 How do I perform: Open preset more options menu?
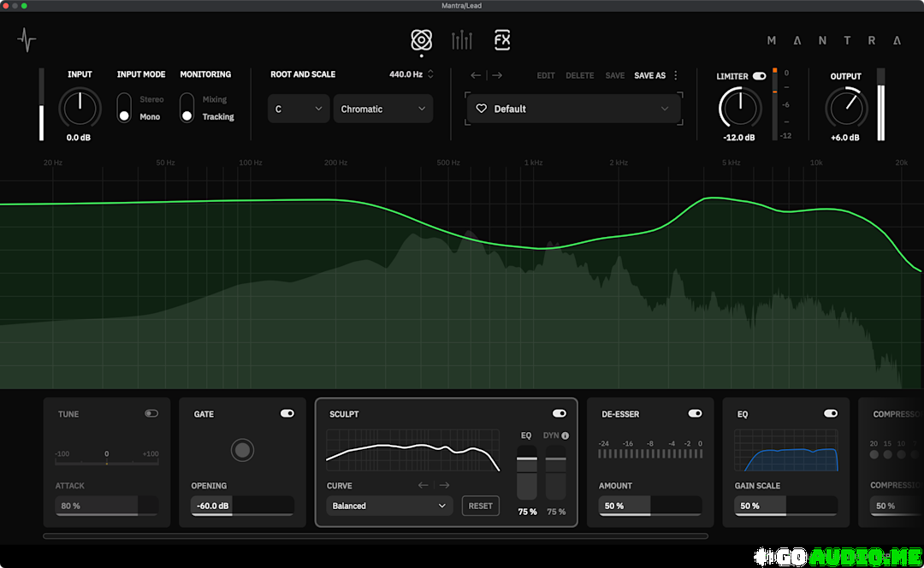[676, 75]
